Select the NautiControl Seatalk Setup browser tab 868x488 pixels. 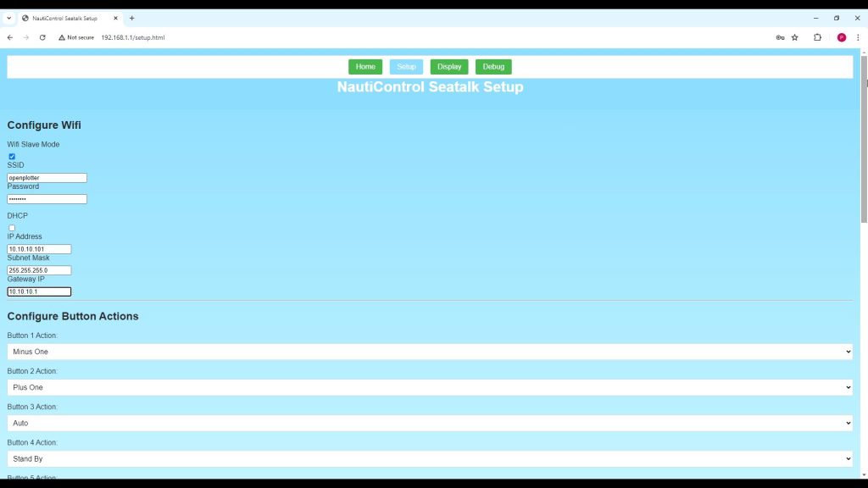[x=70, y=19]
